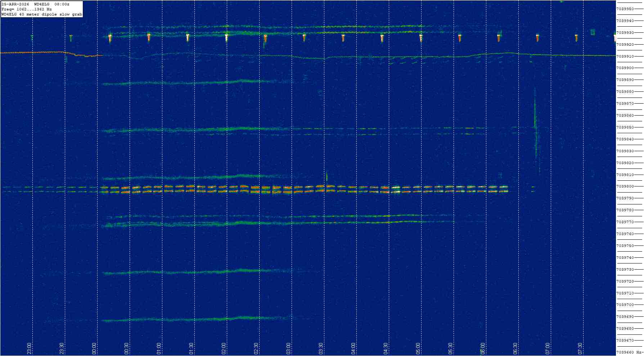Image resolution: width=644 pixels, height=356 pixels.
Task: Click the 7039660 Hz bottom scale label
Action: tap(628, 352)
